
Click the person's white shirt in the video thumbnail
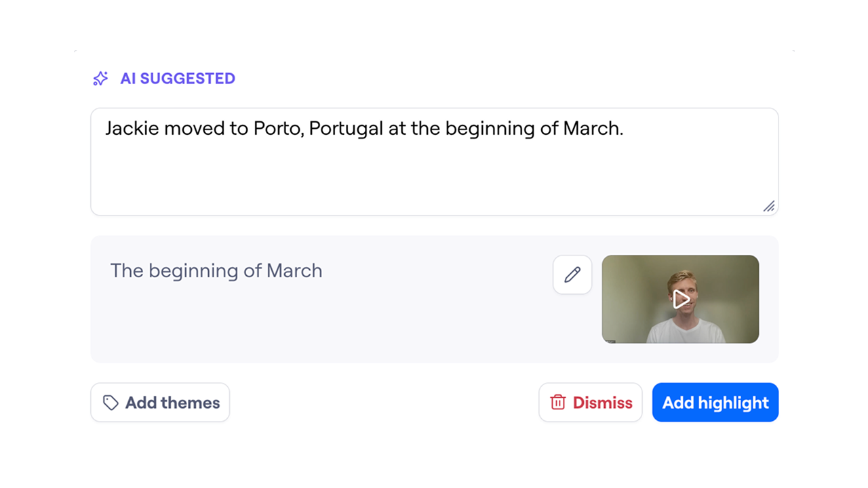point(682,332)
